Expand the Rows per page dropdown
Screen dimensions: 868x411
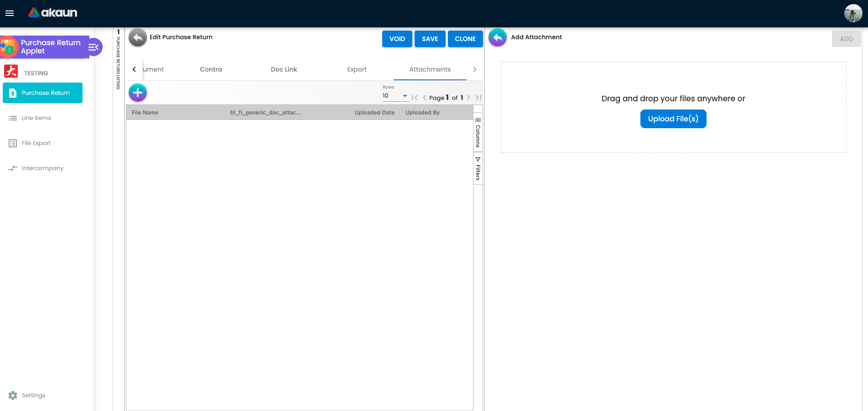(x=395, y=96)
